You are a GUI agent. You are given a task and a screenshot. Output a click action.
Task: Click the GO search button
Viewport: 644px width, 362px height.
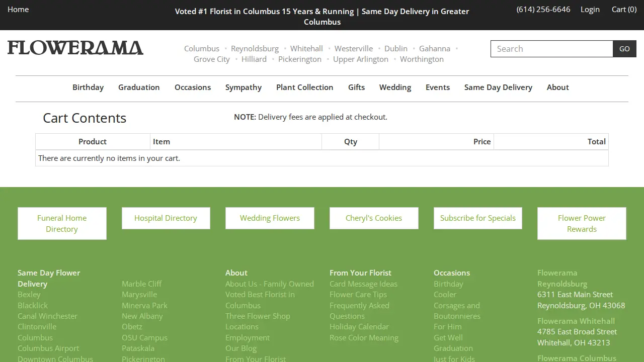[624, 49]
